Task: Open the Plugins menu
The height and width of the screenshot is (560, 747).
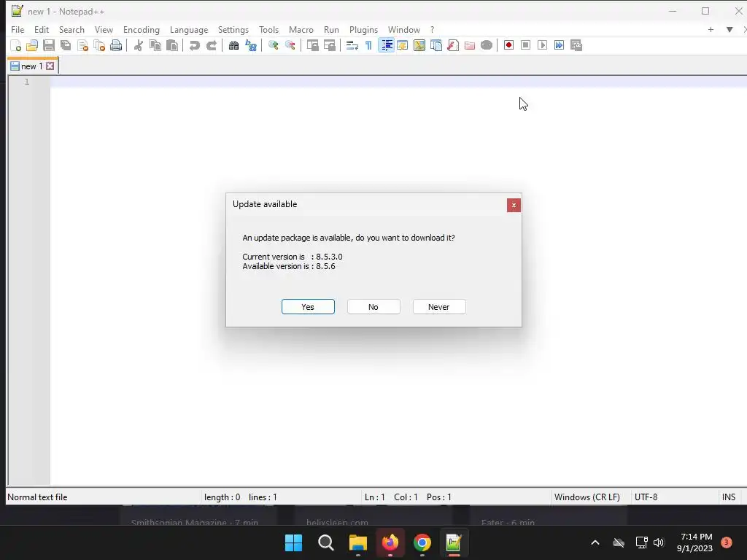Action: [x=363, y=29]
